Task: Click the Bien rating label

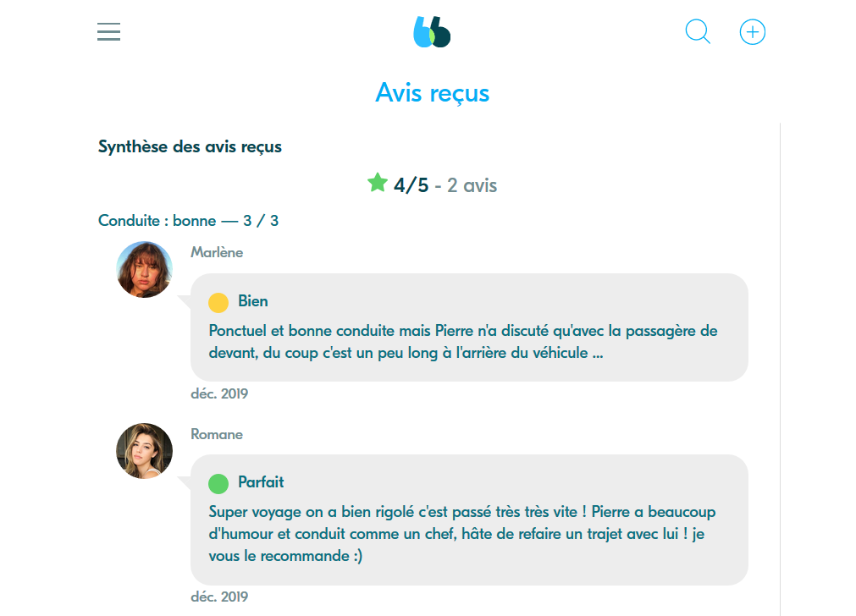Action: point(253,301)
